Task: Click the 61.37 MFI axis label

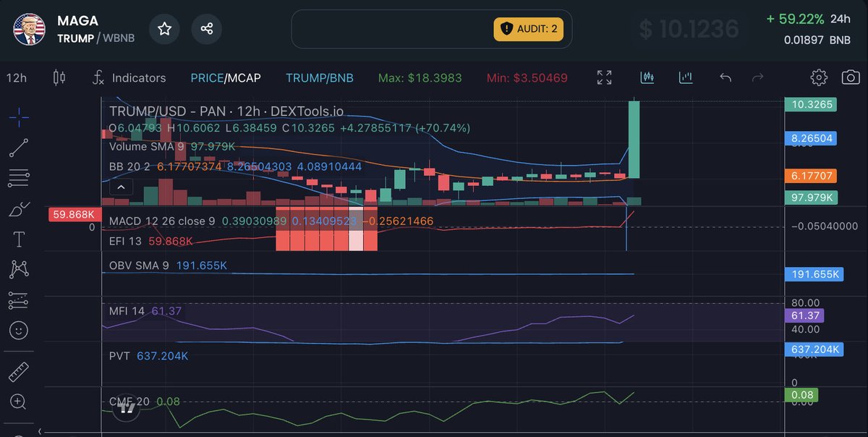Action: pos(804,315)
